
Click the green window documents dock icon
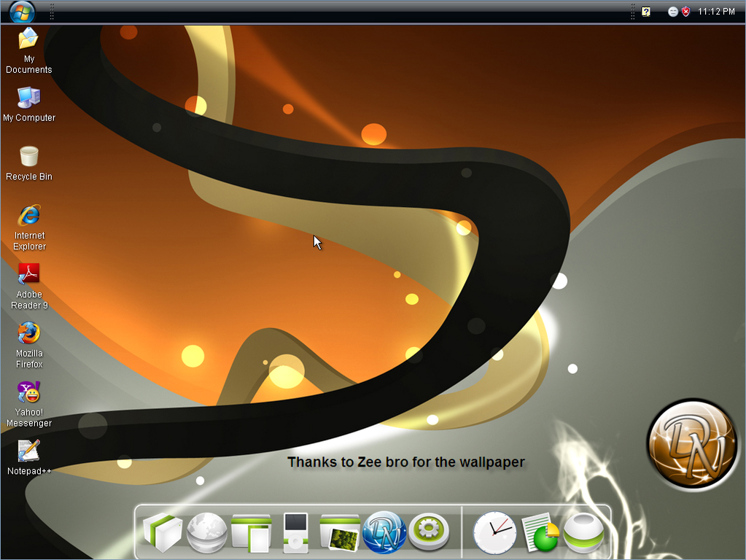pos(251,533)
